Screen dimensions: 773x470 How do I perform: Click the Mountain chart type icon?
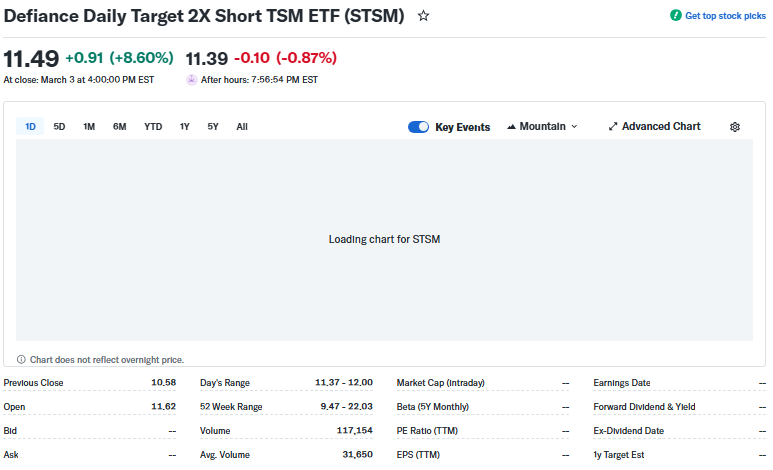(x=512, y=127)
